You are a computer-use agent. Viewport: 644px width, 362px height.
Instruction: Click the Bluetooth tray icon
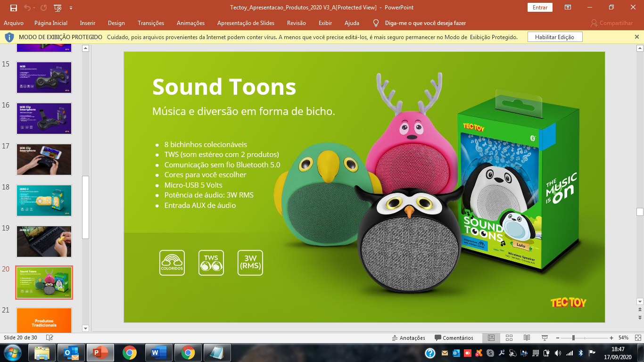(x=581, y=353)
